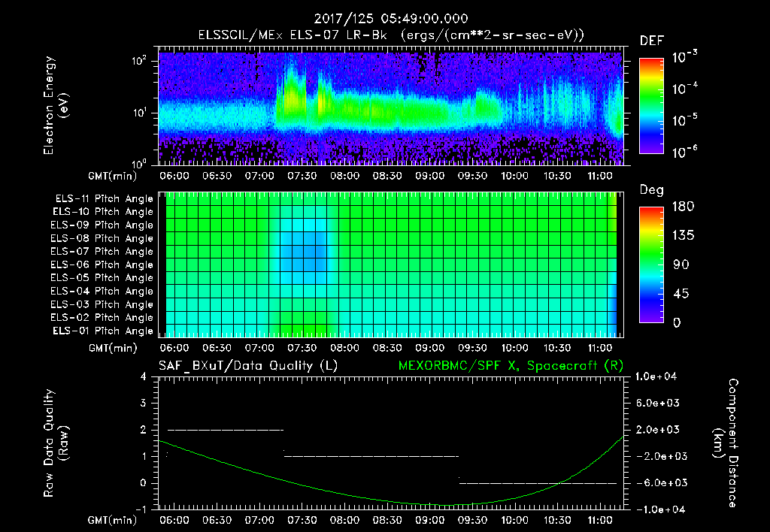The image size is (770, 532).
Task: Click the 45 tick on Deg scale
Action: point(681,294)
